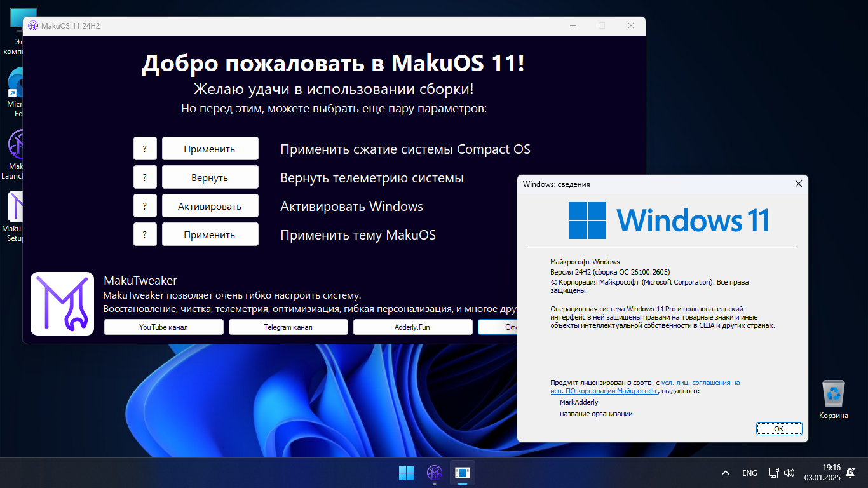
Task: Click the ? help next to telemetry
Action: 145,177
